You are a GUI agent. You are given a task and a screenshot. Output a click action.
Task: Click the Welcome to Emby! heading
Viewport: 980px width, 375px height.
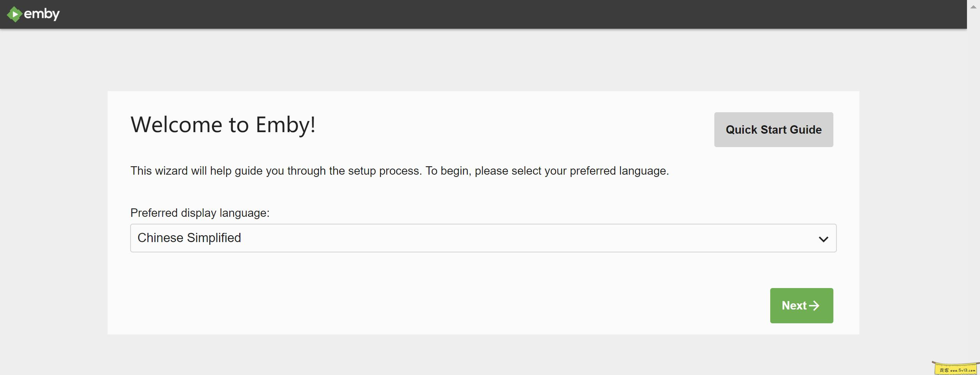point(223,124)
